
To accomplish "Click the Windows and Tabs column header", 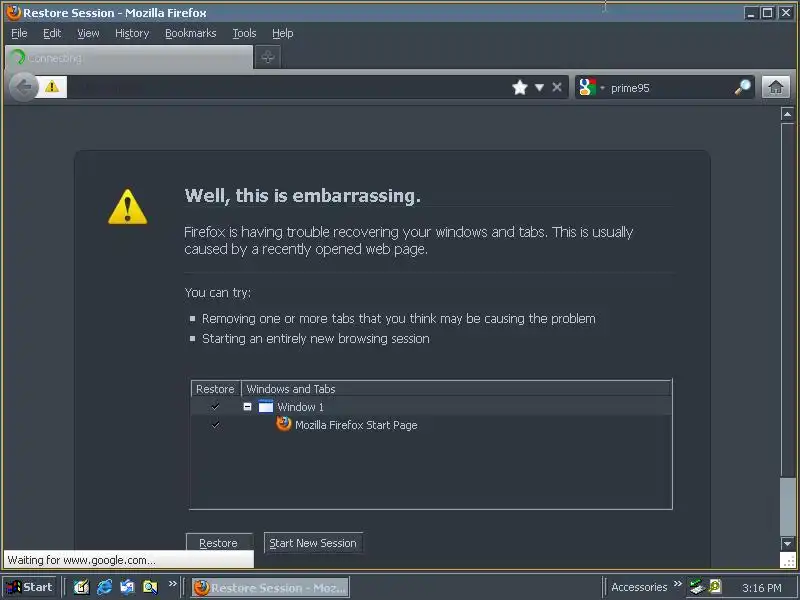I will [456, 389].
